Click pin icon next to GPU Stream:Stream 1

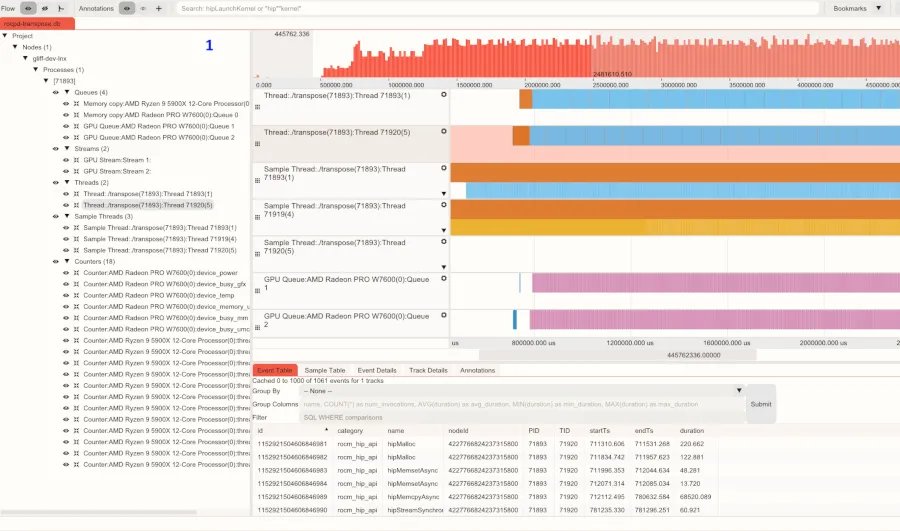pos(77,160)
